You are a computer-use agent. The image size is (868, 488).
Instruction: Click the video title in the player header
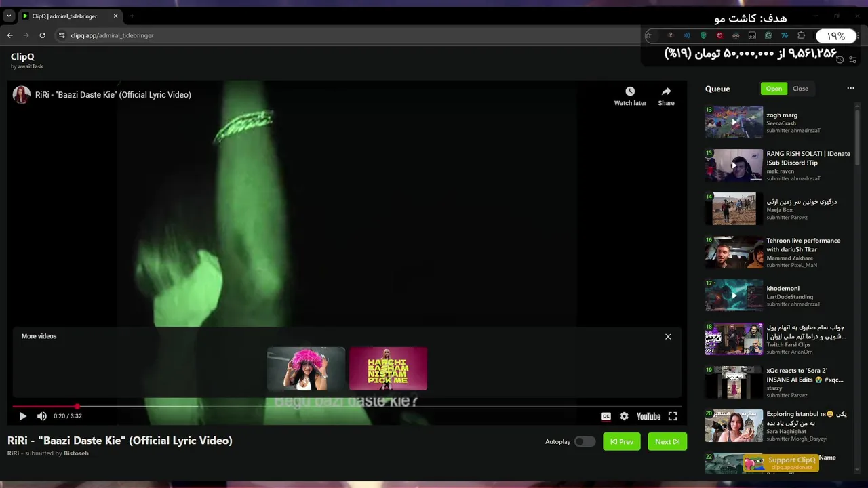click(113, 95)
